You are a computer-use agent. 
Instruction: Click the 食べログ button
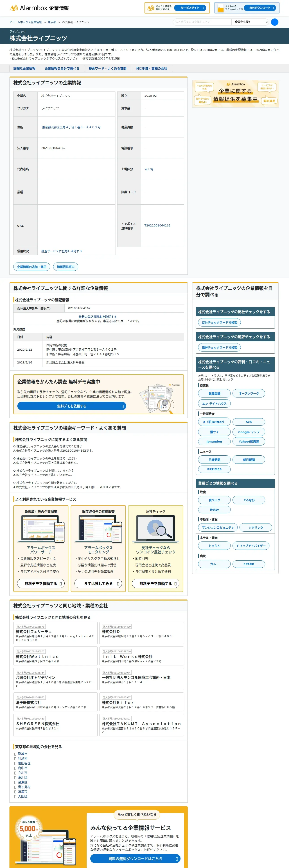[x=214, y=500]
